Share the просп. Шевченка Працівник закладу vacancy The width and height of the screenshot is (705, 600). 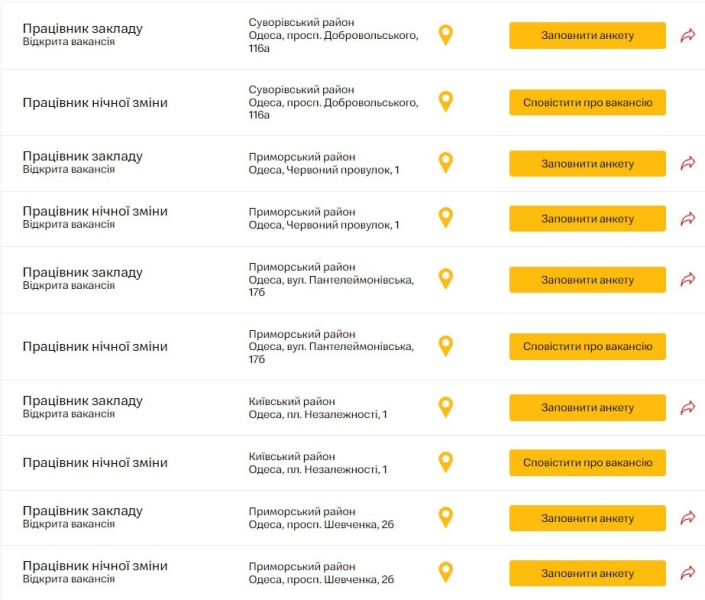(x=688, y=518)
